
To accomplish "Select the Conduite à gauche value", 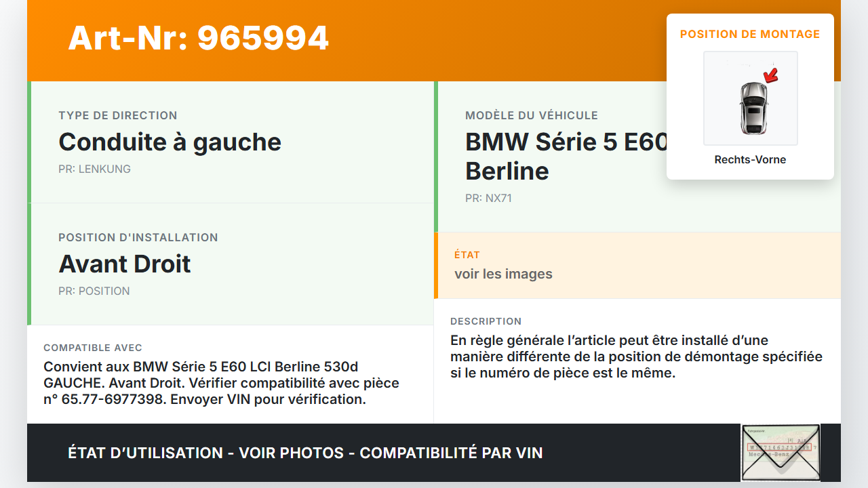I will 170,142.
